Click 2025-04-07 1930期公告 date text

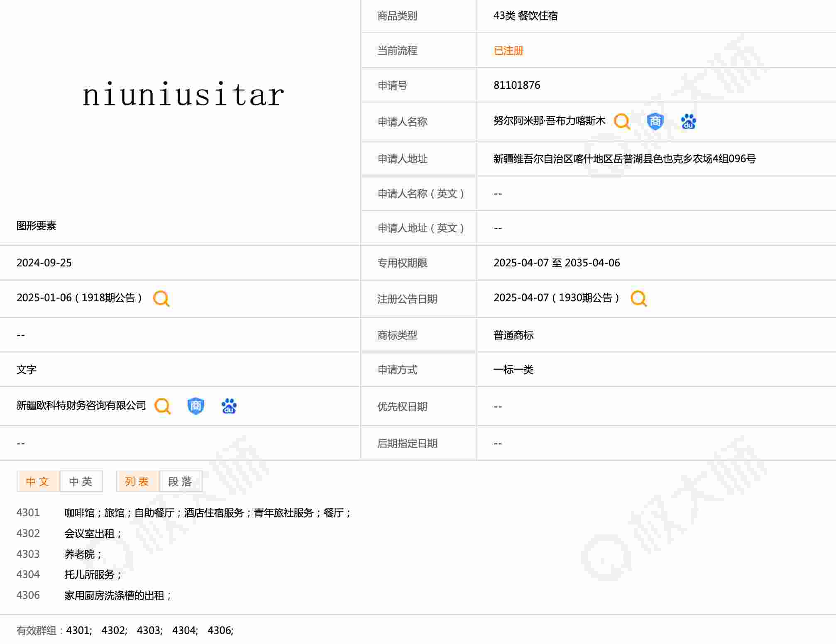[x=556, y=298]
